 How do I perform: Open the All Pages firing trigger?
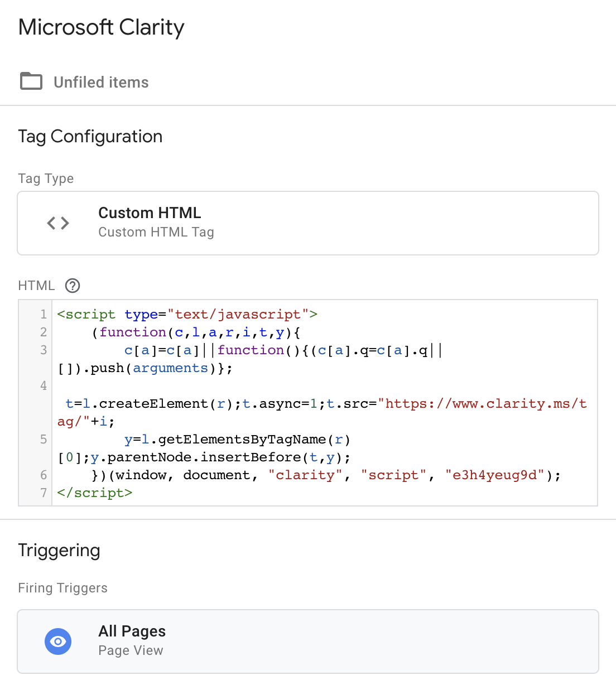click(308, 641)
